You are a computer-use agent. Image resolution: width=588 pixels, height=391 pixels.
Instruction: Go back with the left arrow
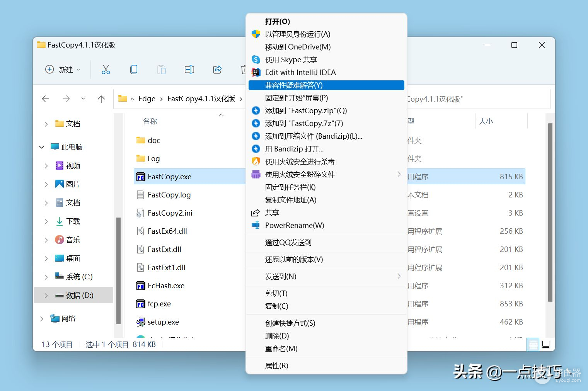click(x=46, y=99)
